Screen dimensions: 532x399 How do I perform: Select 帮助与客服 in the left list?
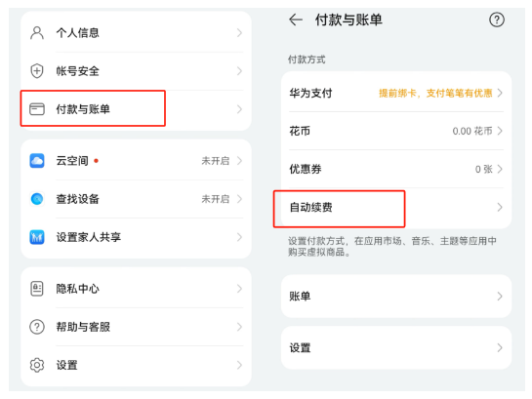136,327
